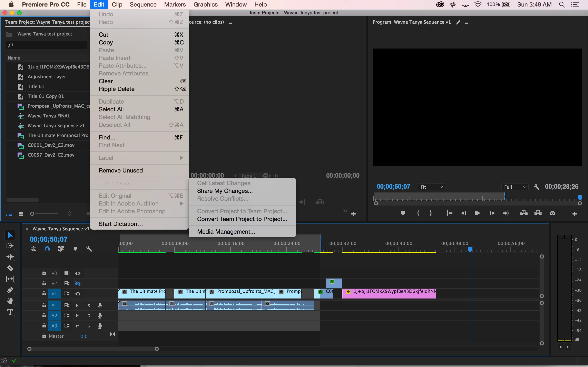Open the Fit zoom level dropdown
This screenshot has height=367, width=588.
pyautogui.click(x=431, y=187)
